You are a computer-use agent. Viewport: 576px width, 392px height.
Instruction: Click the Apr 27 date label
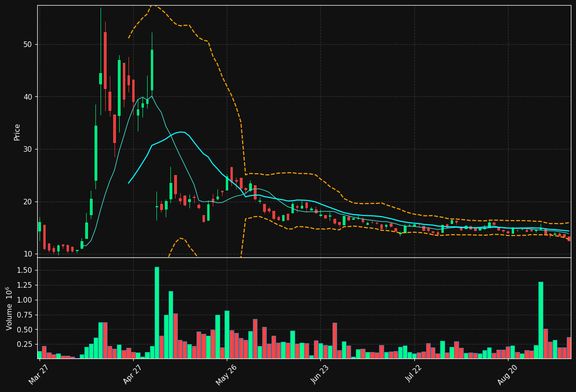(x=132, y=375)
